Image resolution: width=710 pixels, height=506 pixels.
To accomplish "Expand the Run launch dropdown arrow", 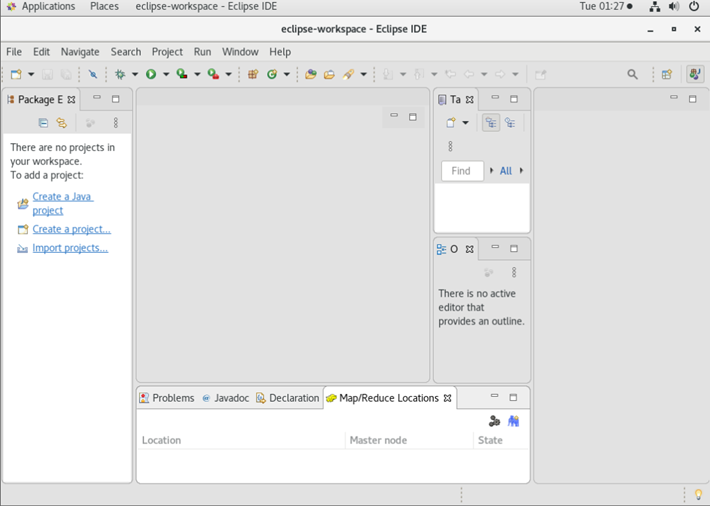I will (166, 74).
